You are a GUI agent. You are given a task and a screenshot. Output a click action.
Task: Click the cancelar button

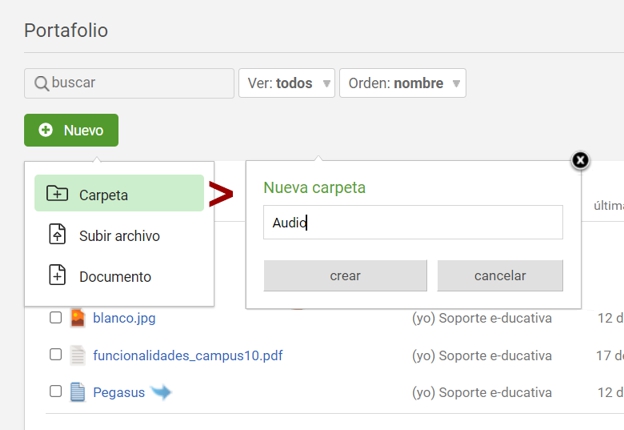coord(500,276)
